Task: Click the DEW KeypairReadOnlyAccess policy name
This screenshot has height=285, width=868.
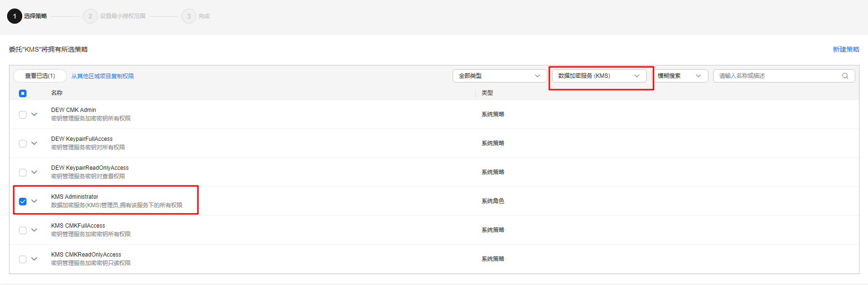Action: [x=90, y=168]
